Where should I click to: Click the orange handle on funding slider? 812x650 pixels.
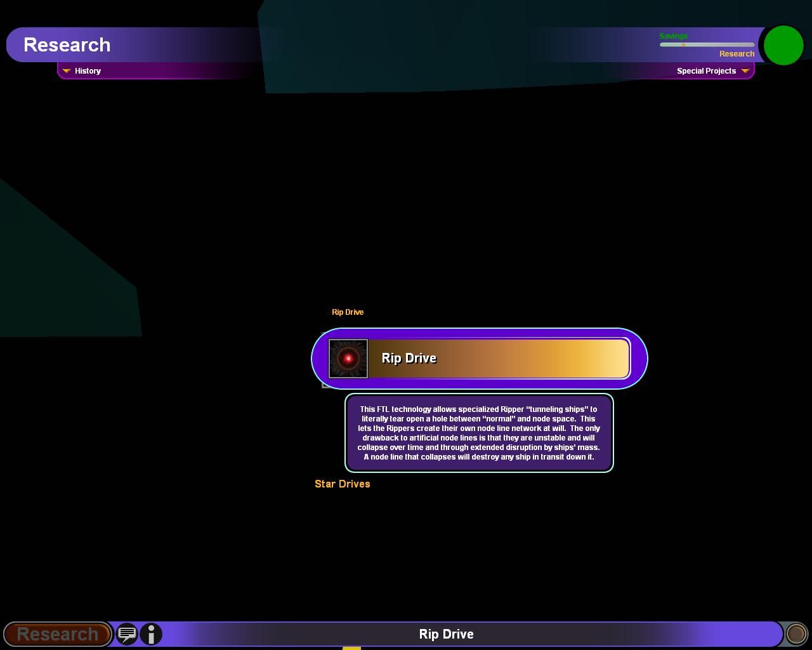(683, 45)
